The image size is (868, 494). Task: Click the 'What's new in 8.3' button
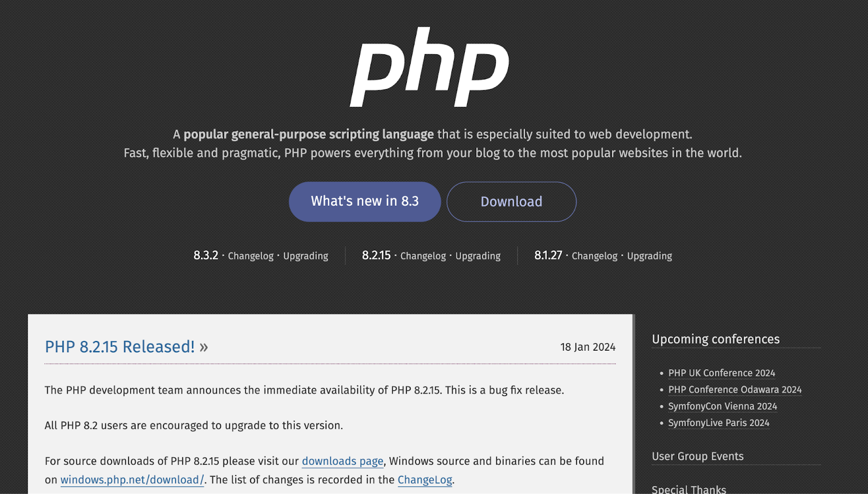pos(364,201)
